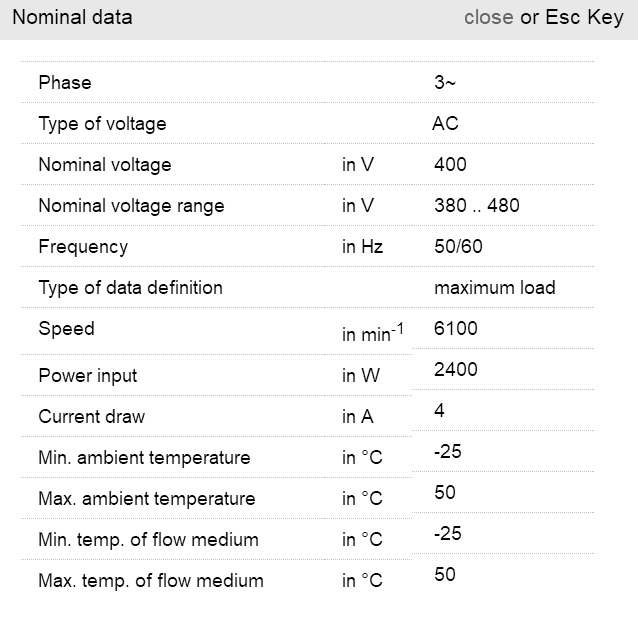Select the Power input value 2400
Viewport: 638px width, 625px height.
456,370
